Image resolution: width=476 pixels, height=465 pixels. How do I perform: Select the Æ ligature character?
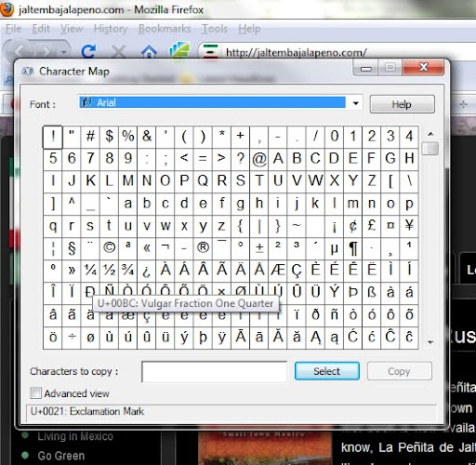pyautogui.click(x=278, y=271)
